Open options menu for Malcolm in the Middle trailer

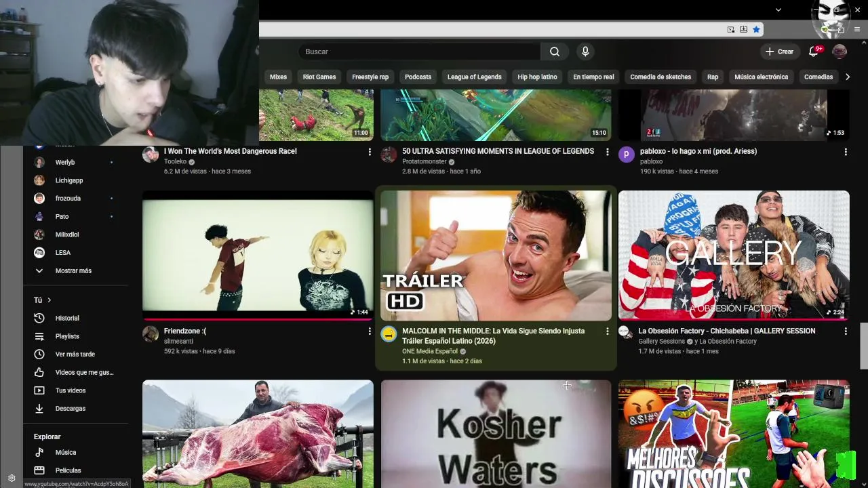pos(608,331)
